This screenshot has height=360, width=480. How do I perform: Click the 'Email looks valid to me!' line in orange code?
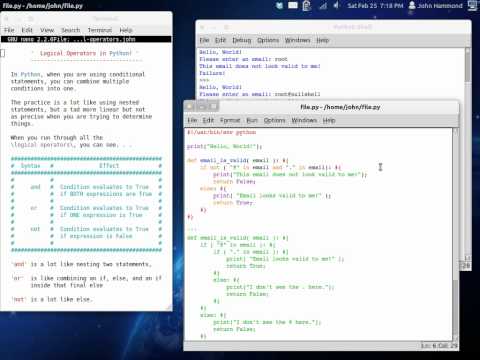(x=272, y=196)
